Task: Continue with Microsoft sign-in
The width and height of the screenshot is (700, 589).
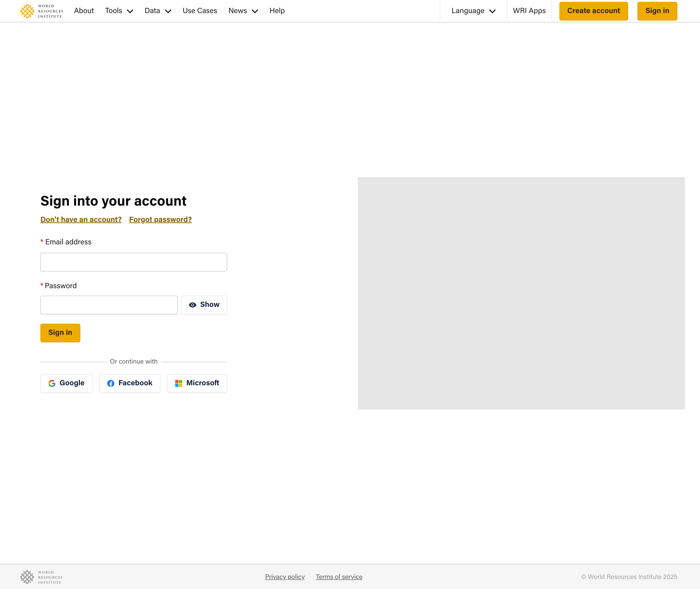Action: pyautogui.click(x=197, y=383)
